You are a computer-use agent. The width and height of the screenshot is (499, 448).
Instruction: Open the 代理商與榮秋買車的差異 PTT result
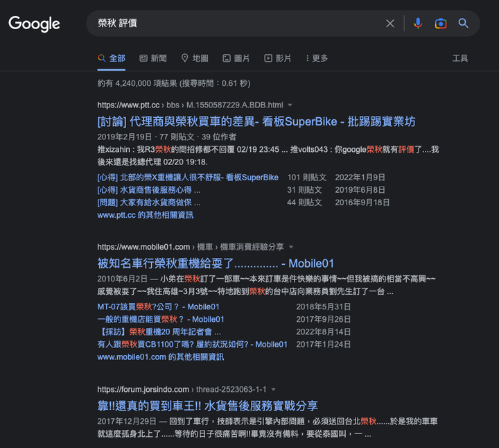point(256,121)
